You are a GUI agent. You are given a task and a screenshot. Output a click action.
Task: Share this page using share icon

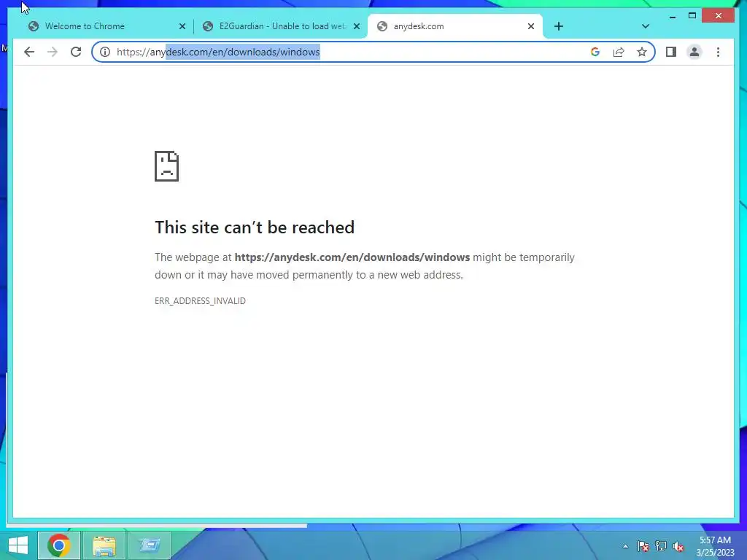pos(619,52)
